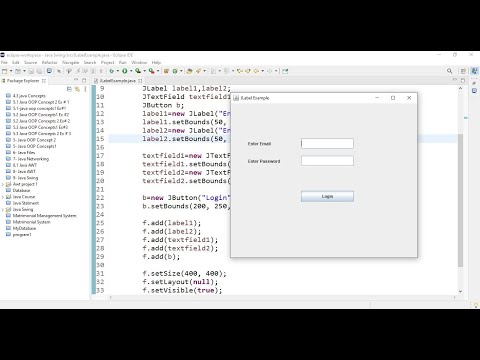The width and height of the screenshot is (480, 360).
Task: Click the Login button in JLabel Example
Action: 327,196
